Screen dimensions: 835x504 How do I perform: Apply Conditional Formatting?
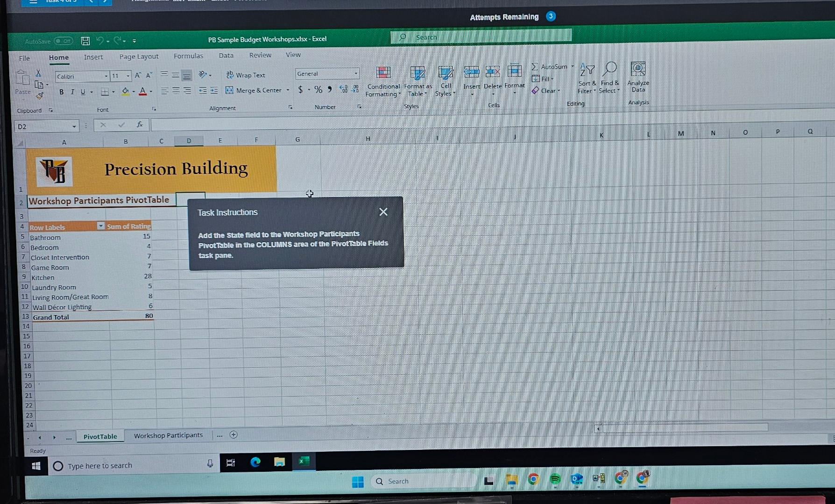383,79
